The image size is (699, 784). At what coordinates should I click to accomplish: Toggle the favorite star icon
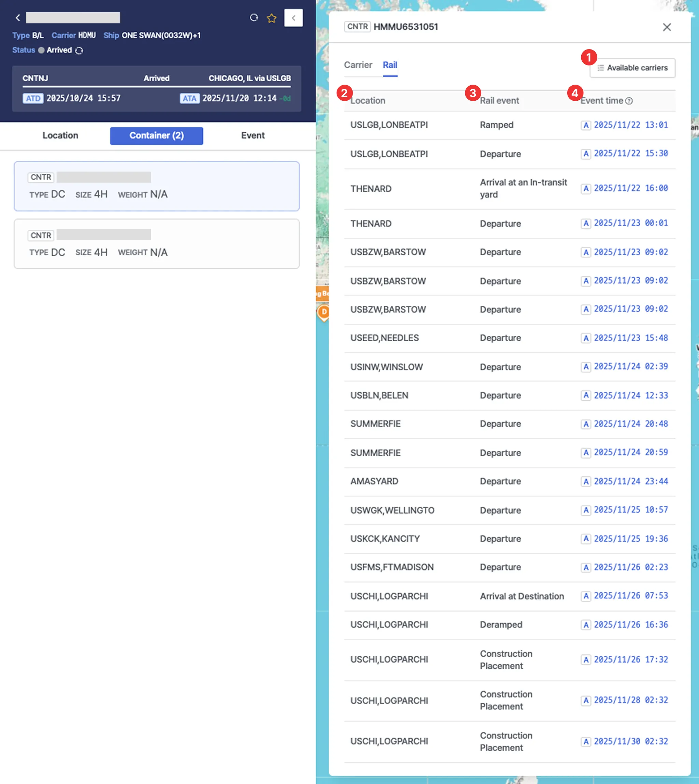coord(272,18)
